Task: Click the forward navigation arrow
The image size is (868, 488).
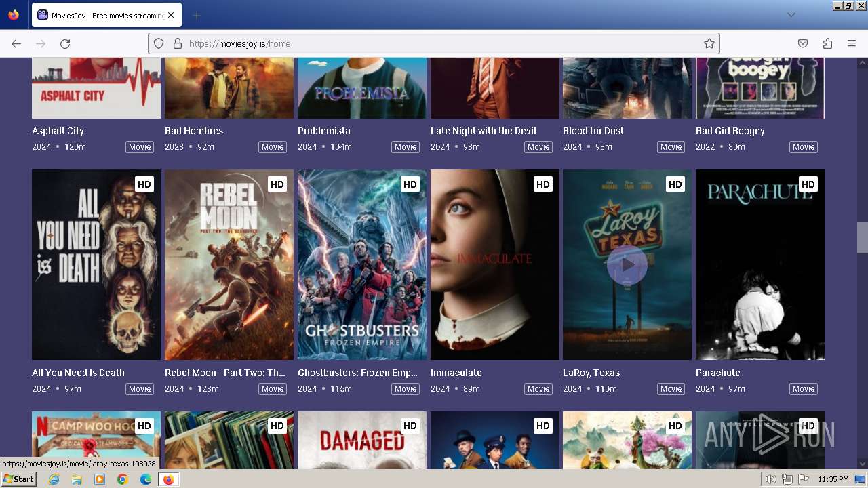Action: pos(41,43)
